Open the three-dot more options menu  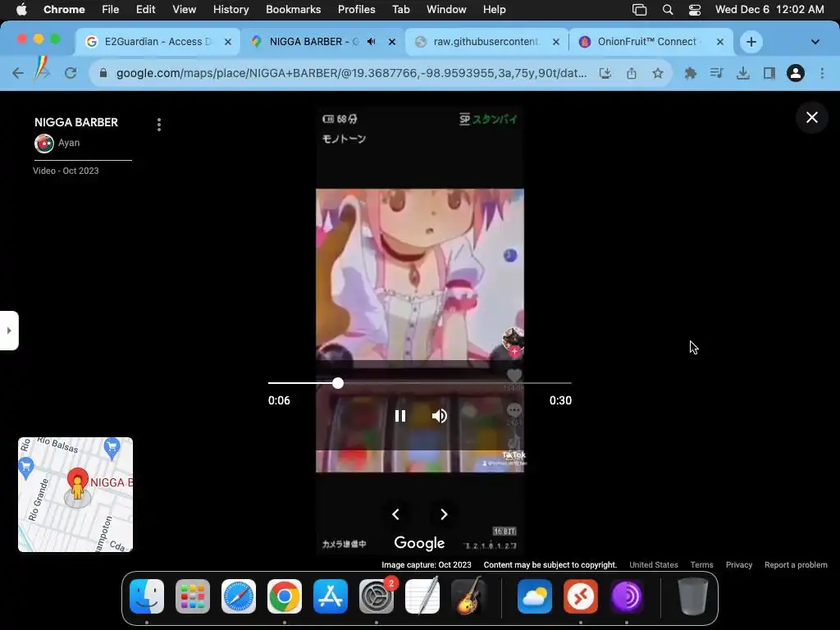pos(158,125)
